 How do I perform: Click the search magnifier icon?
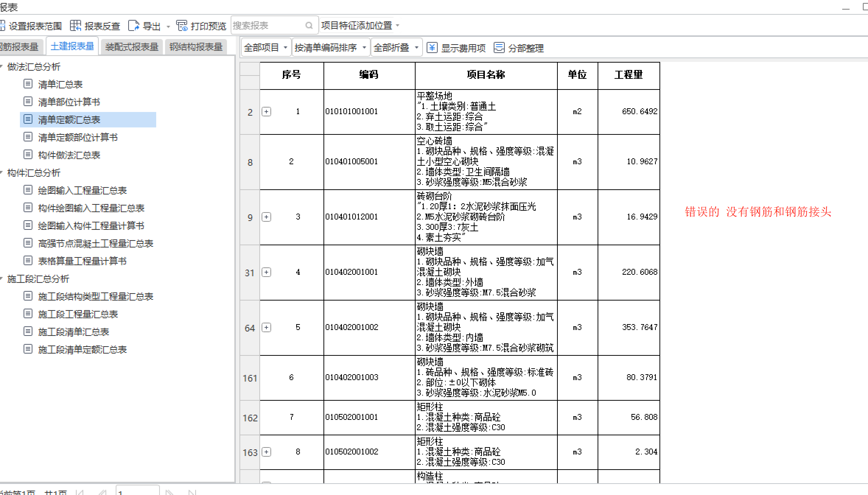coord(309,25)
